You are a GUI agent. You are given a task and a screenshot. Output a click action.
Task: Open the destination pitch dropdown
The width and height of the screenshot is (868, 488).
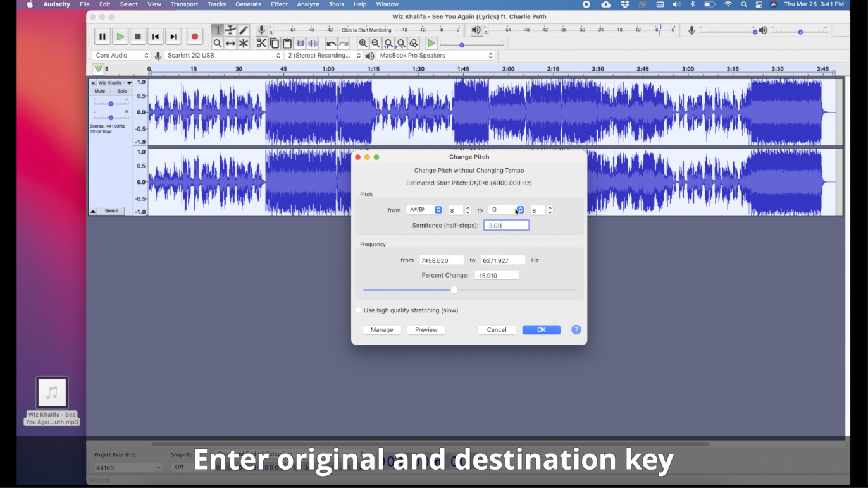tap(520, 210)
